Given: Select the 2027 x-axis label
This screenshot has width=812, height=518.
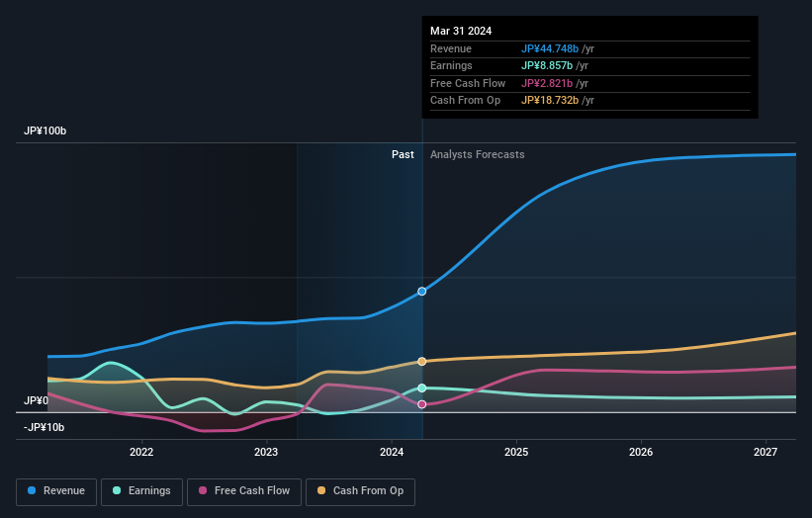Looking at the screenshot, I should click(x=766, y=452).
